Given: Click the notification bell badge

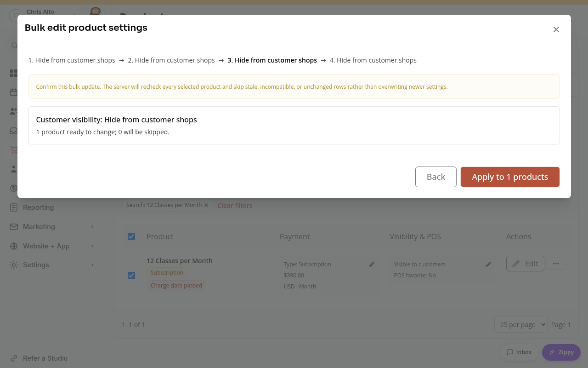Looking at the screenshot, I should pyautogui.click(x=95, y=11).
